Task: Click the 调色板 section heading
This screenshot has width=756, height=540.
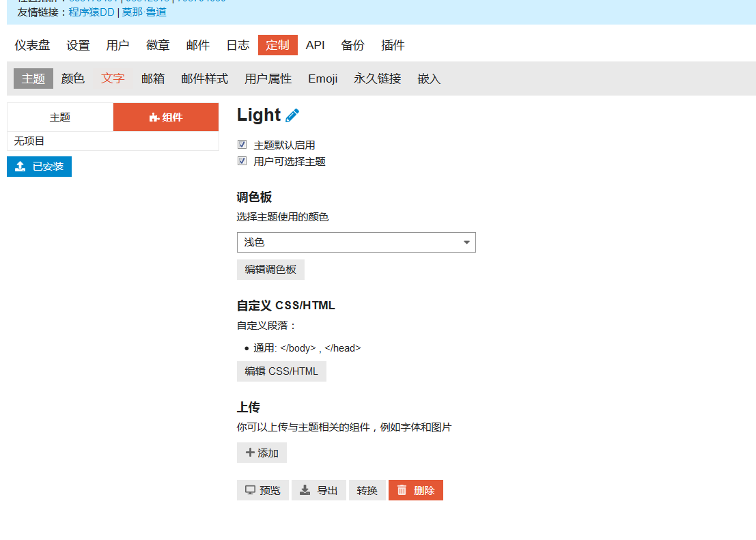Action: [254, 197]
